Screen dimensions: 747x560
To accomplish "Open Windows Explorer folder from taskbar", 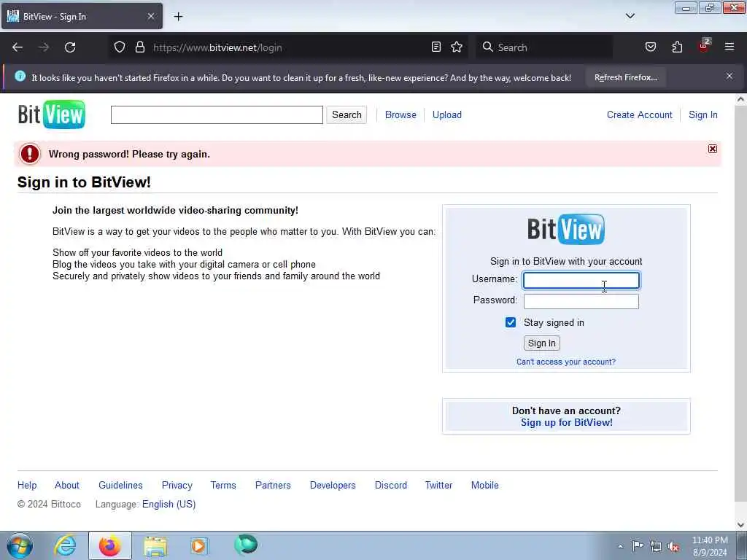I will [155, 545].
